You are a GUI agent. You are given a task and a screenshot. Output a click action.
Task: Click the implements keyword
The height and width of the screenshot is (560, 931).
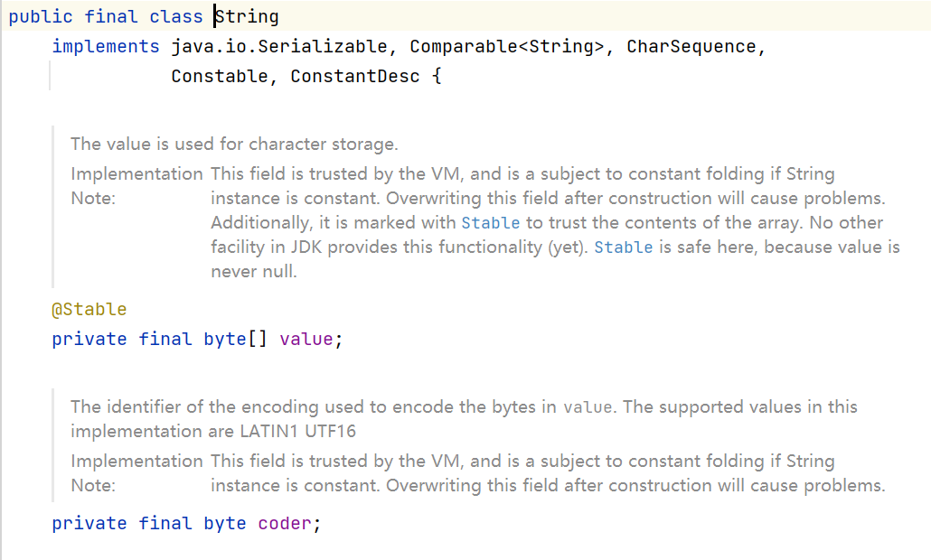pyautogui.click(x=106, y=47)
